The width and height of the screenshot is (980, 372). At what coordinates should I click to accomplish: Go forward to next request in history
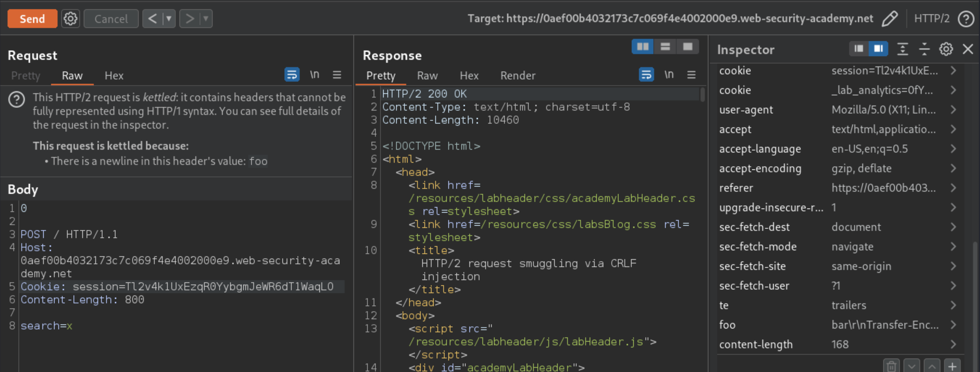click(190, 19)
